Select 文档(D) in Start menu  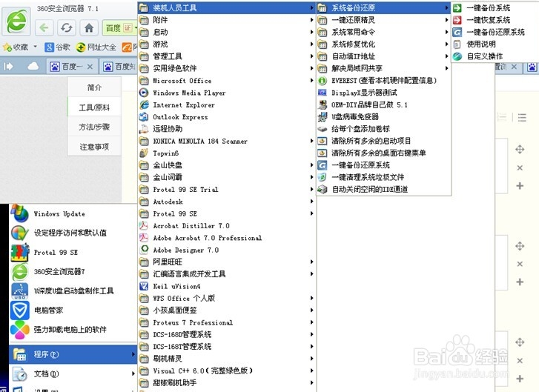point(73,373)
